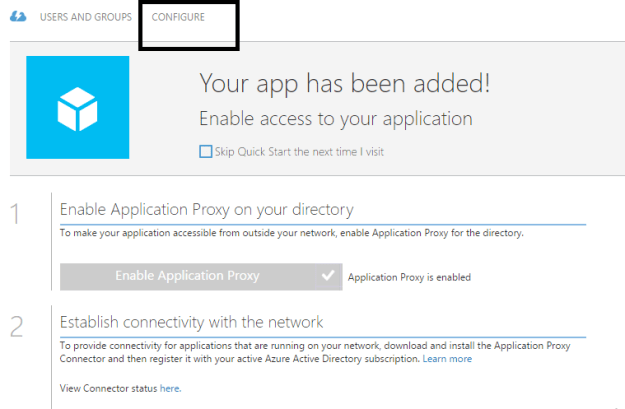
Task: Click the here link for Connector status
Action: tap(170, 388)
